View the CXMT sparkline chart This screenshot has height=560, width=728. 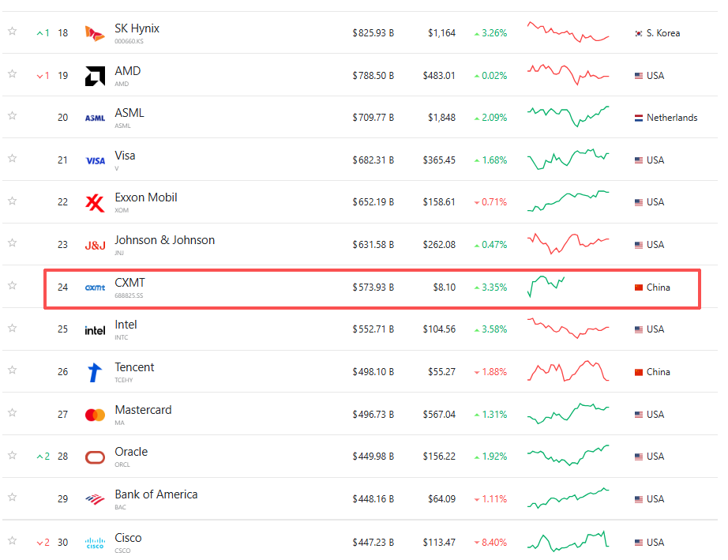click(x=546, y=287)
